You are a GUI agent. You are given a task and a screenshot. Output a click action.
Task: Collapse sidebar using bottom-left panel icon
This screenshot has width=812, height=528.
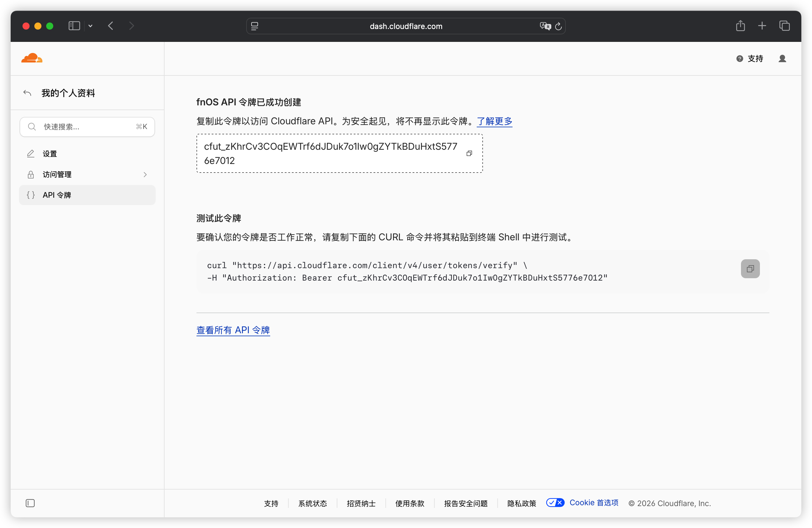click(30, 503)
